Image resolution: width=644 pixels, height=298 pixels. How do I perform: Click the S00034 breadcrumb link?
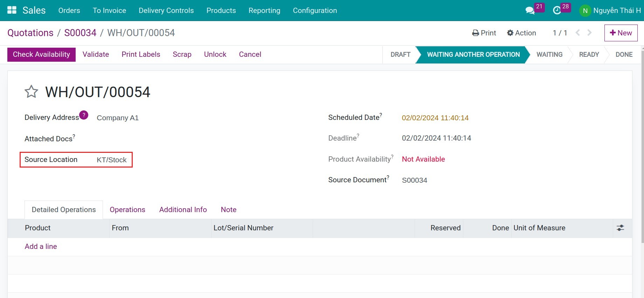80,33
